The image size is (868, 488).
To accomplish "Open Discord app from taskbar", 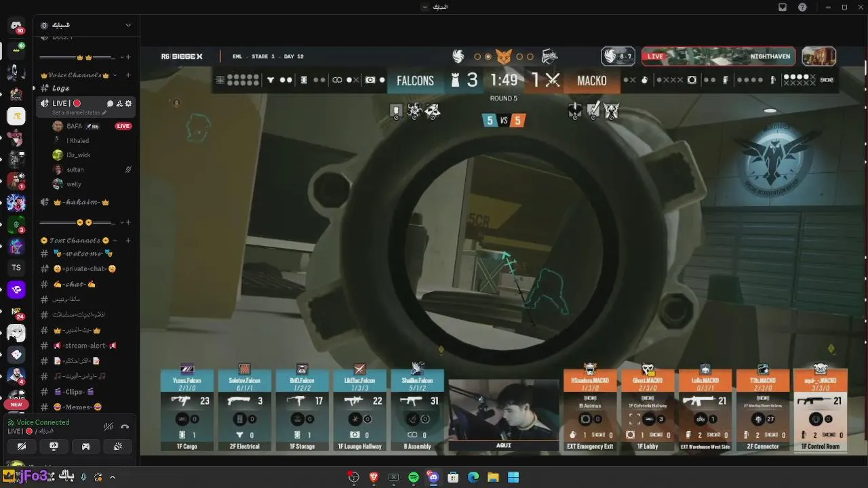I will point(433,477).
